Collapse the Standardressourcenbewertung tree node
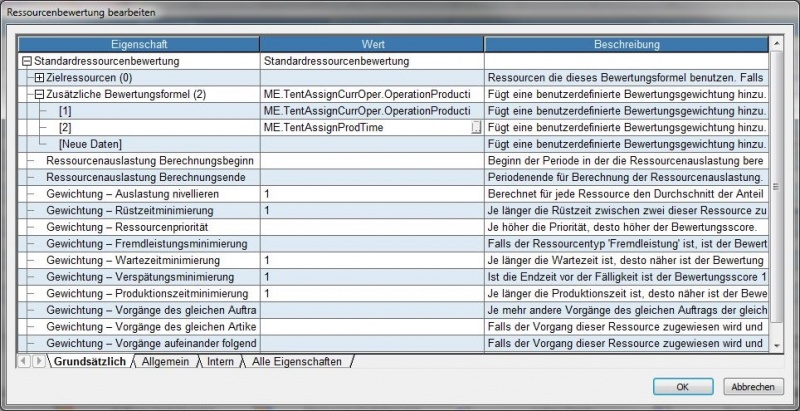The image size is (800, 411). tap(26, 62)
